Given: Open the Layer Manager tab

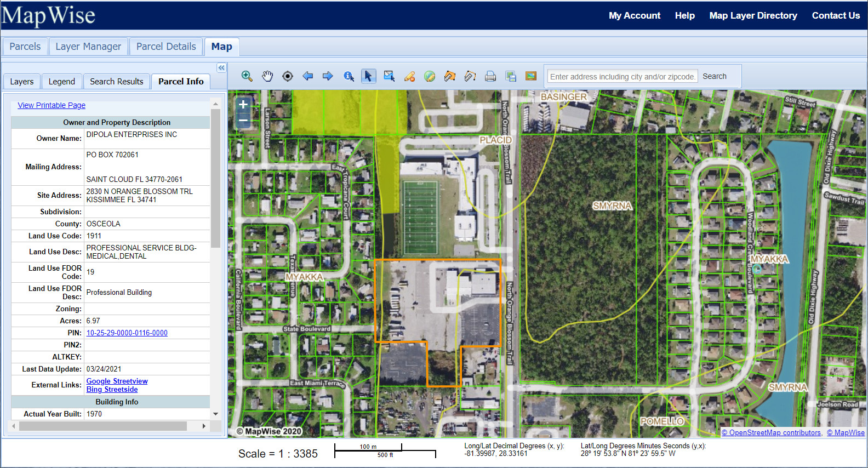Looking at the screenshot, I should click(x=88, y=47).
